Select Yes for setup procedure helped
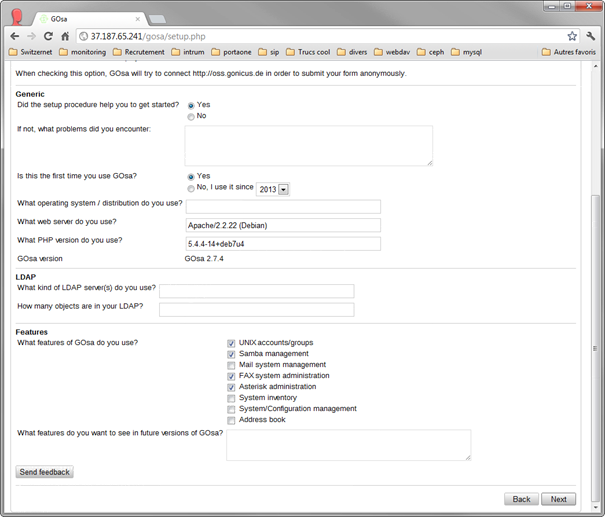The width and height of the screenshot is (605, 517). pos(191,105)
